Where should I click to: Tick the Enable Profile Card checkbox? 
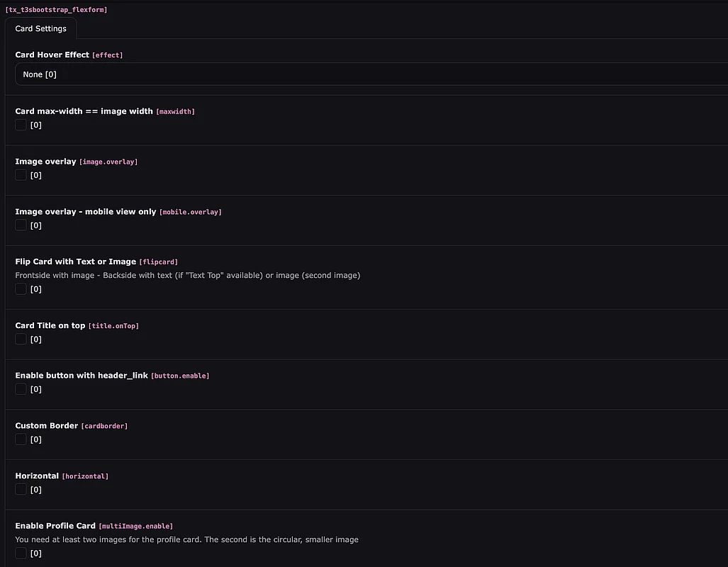pos(21,554)
